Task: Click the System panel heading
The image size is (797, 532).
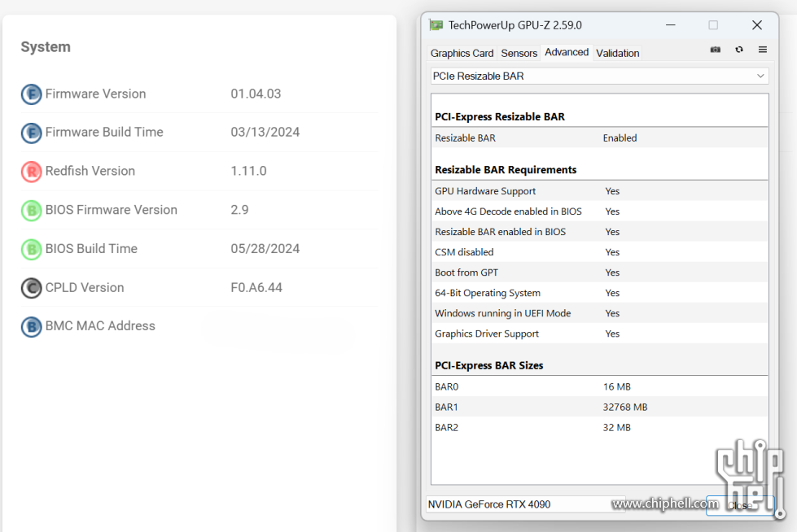Action: coord(46,46)
